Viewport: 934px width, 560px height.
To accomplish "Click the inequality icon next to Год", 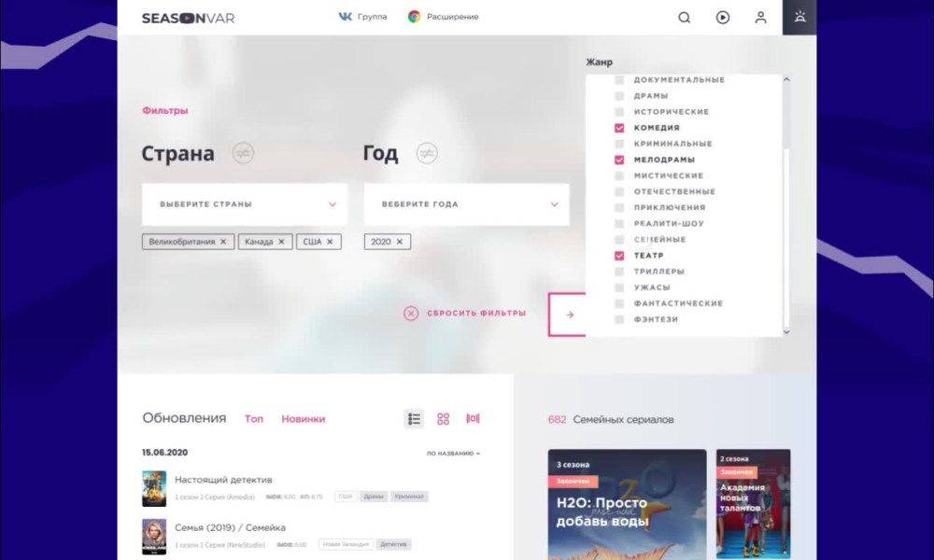I will (427, 153).
